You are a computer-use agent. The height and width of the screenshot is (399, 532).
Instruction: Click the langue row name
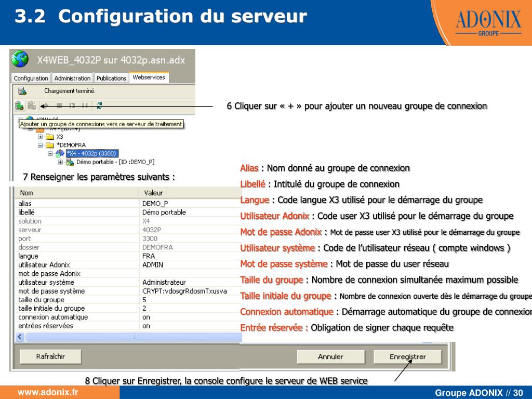[28, 256]
